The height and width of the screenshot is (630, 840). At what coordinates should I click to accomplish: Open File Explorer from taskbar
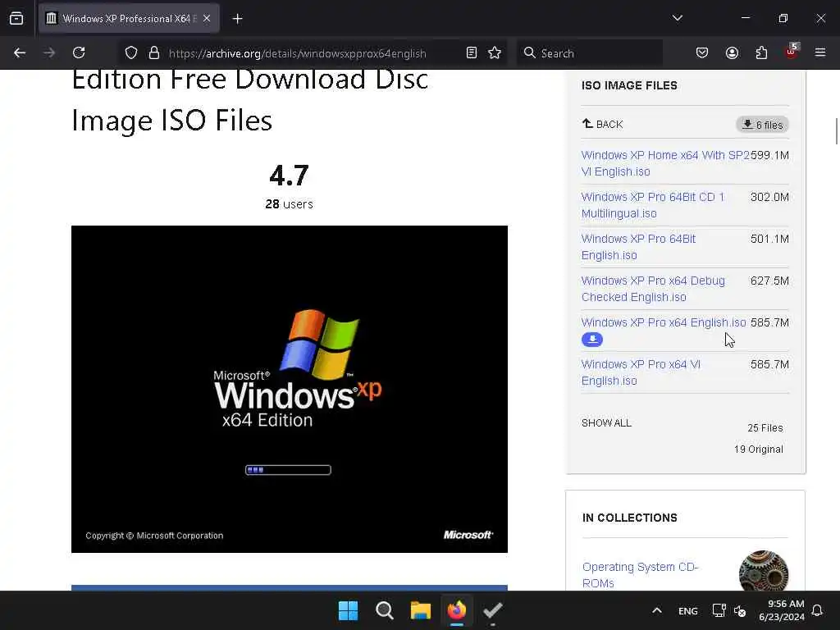coord(421,610)
